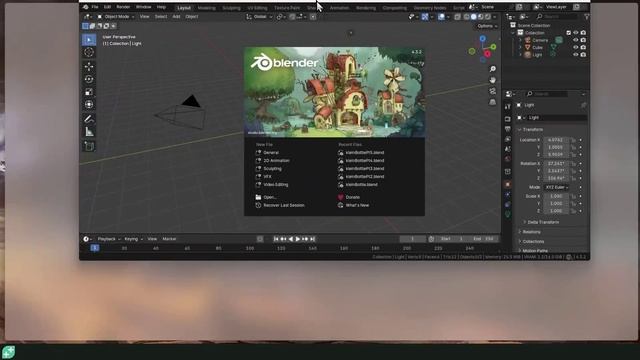Click the red X axis gizmo handle
The width and height of the screenshot is (640, 360).
[x=487, y=54]
